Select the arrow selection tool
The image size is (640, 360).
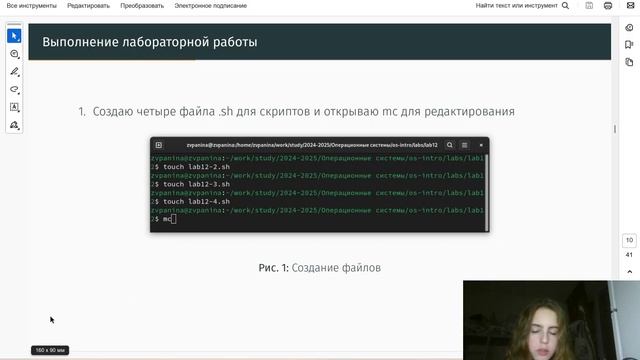[x=14, y=36]
